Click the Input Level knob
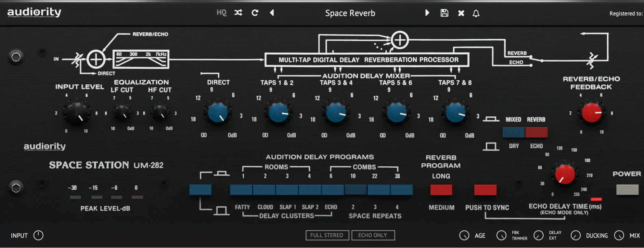Viewport: 644px width, 248px height. [x=77, y=112]
